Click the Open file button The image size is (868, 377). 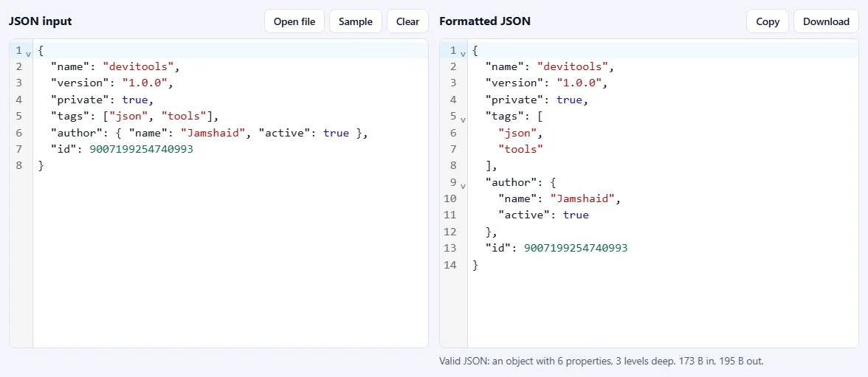(294, 21)
